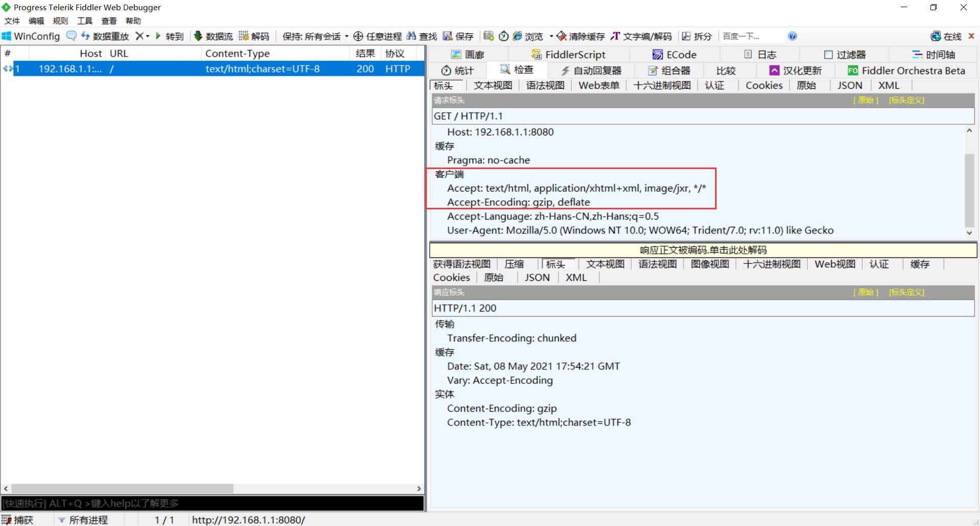
Task: Sort sessions by the Content-Type column
Action: pos(275,53)
